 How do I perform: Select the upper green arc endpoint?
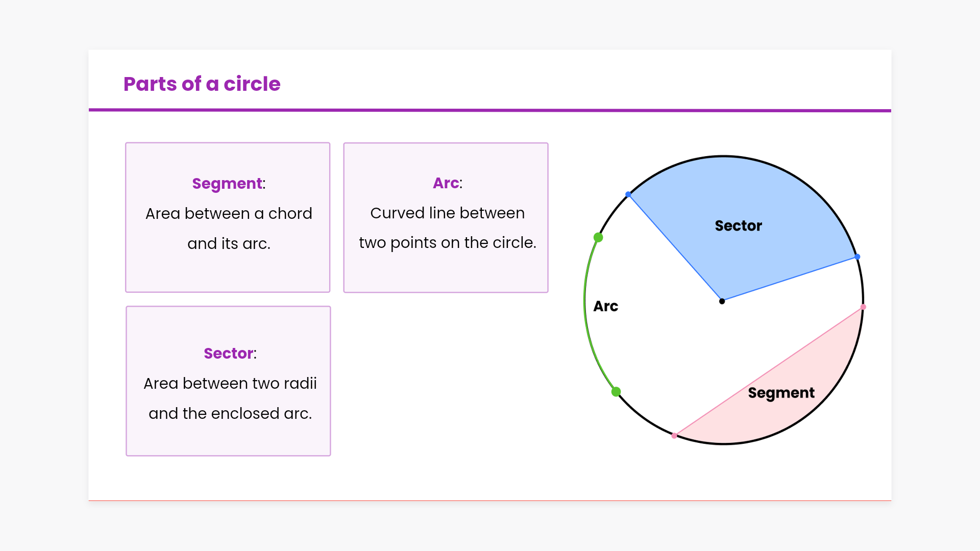click(x=598, y=237)
